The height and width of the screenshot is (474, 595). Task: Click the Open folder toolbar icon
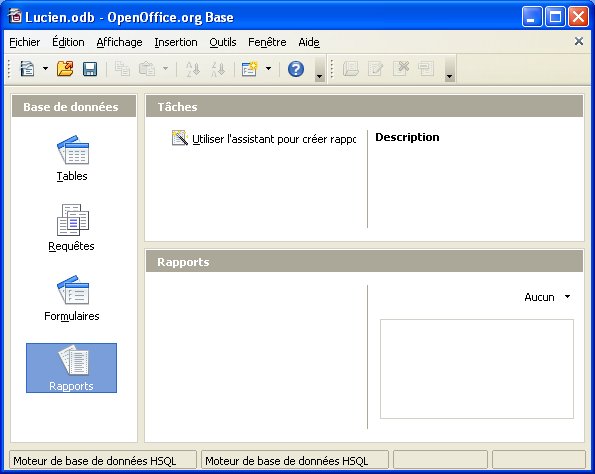tap(65, 69)
